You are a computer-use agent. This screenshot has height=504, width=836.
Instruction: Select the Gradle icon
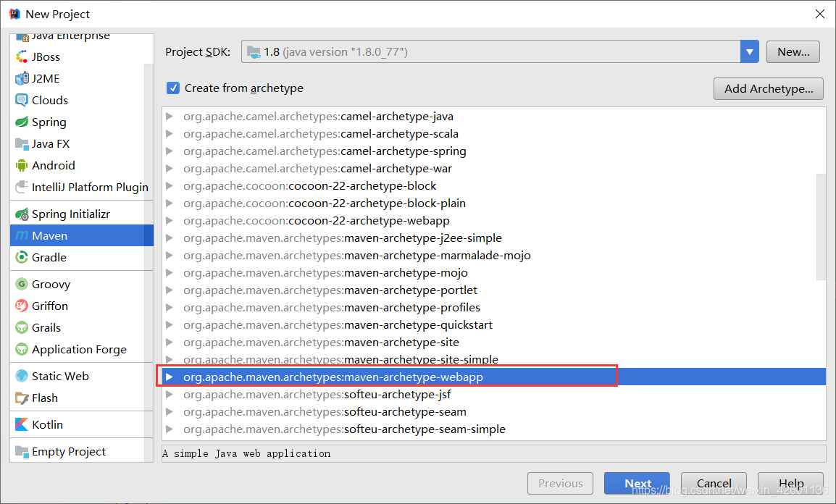pos(22,257)
